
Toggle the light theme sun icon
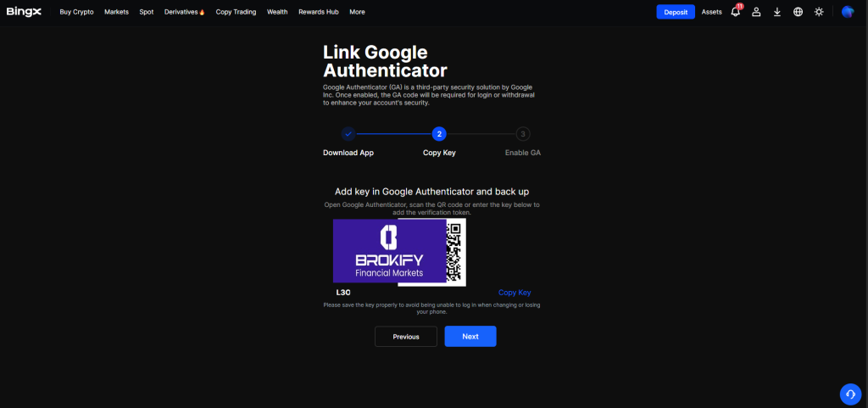click(x=819, y=12)
